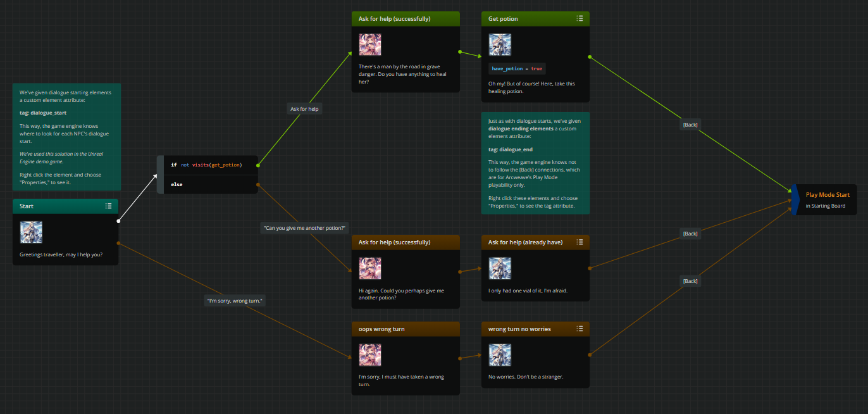Click the "Can you give me another potion?" label
The height and width of the screenshot is (414, 868).
point(306,228)
